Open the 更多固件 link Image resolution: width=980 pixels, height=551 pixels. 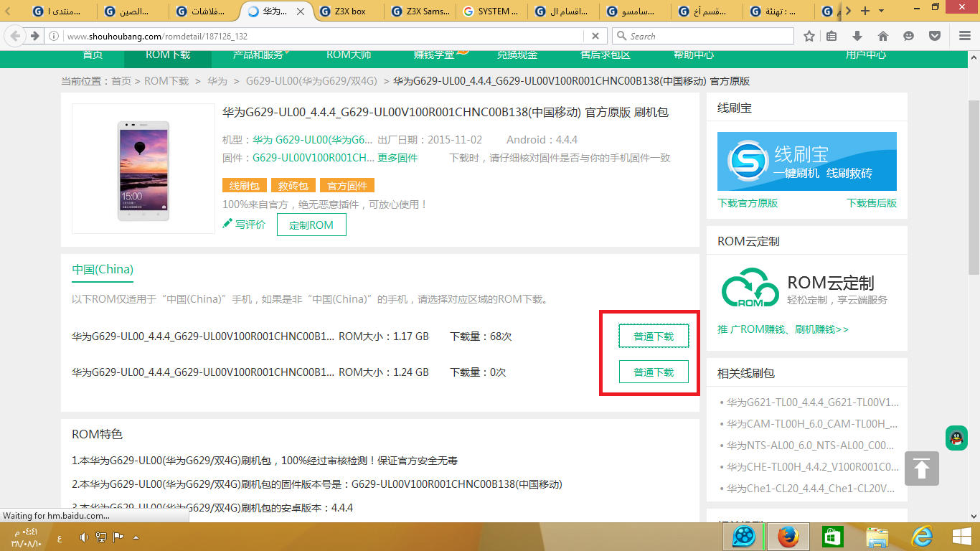pos(397,158)
